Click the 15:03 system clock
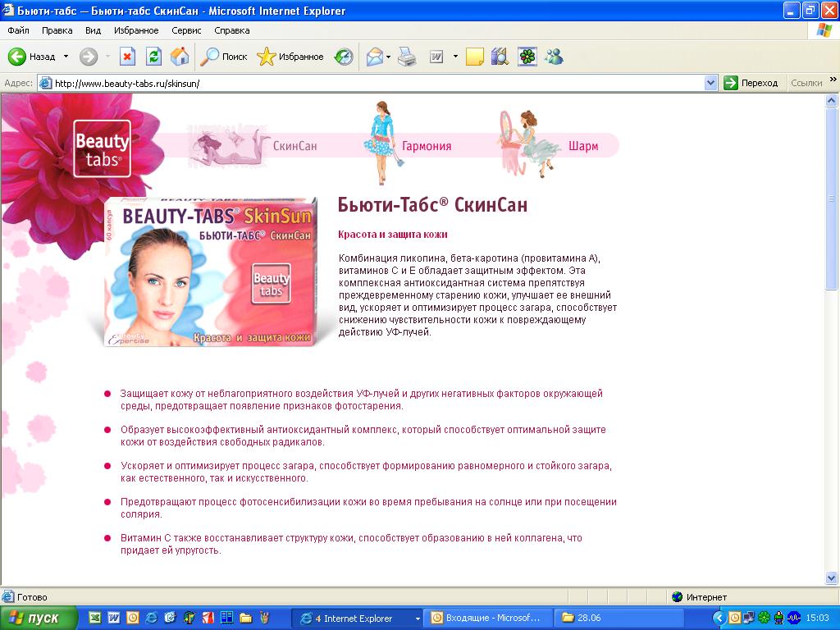Screen dimensions: 840x630 pos(817,619)
